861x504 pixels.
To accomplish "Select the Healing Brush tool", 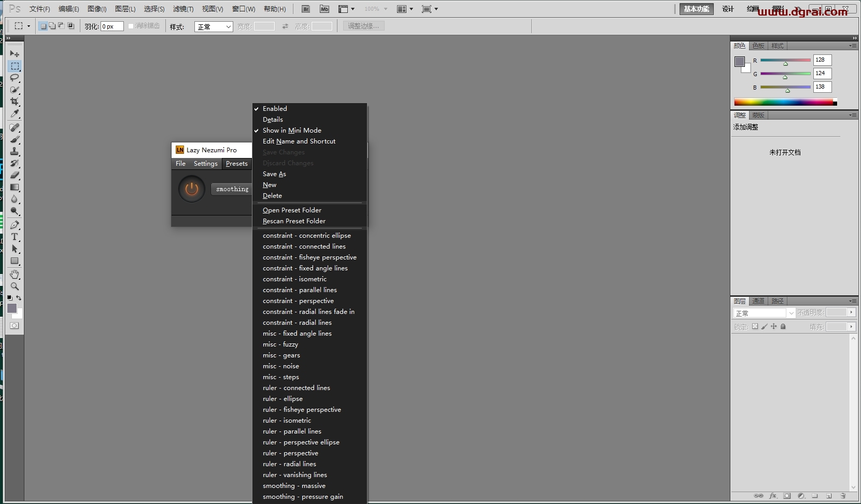I will tap(15, 127).
